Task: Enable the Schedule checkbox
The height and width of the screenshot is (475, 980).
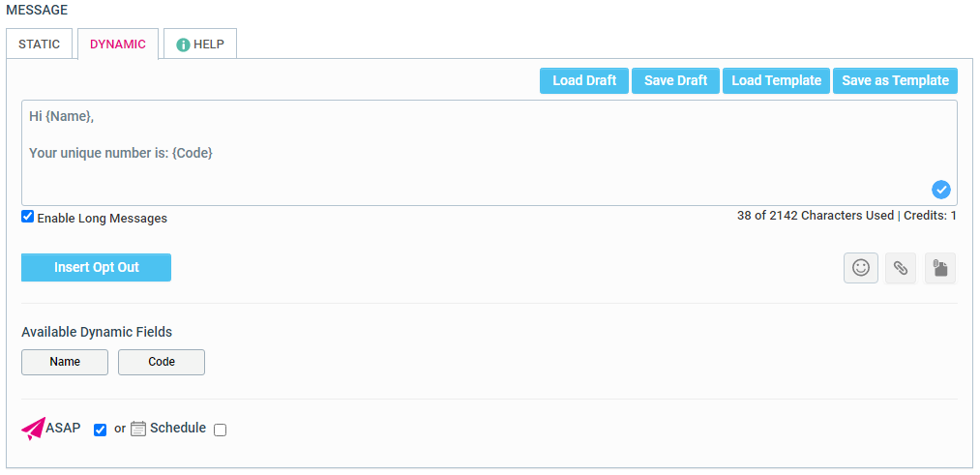Action: pos(220,430)
